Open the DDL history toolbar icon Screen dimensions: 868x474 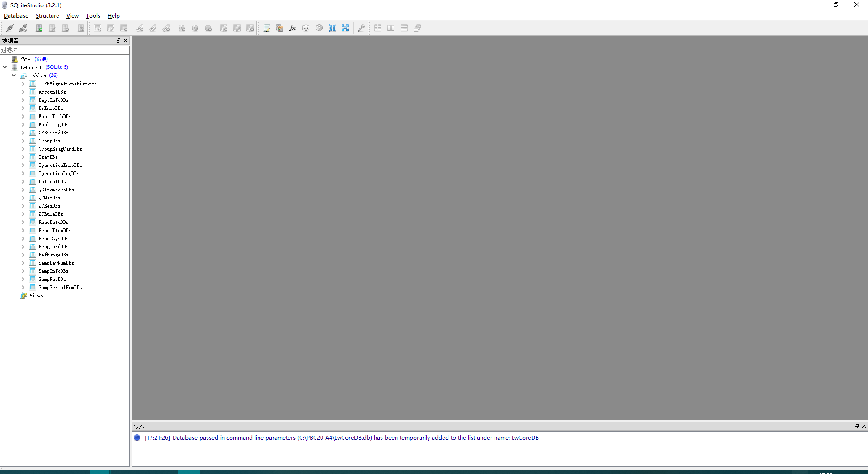point(280,28)
